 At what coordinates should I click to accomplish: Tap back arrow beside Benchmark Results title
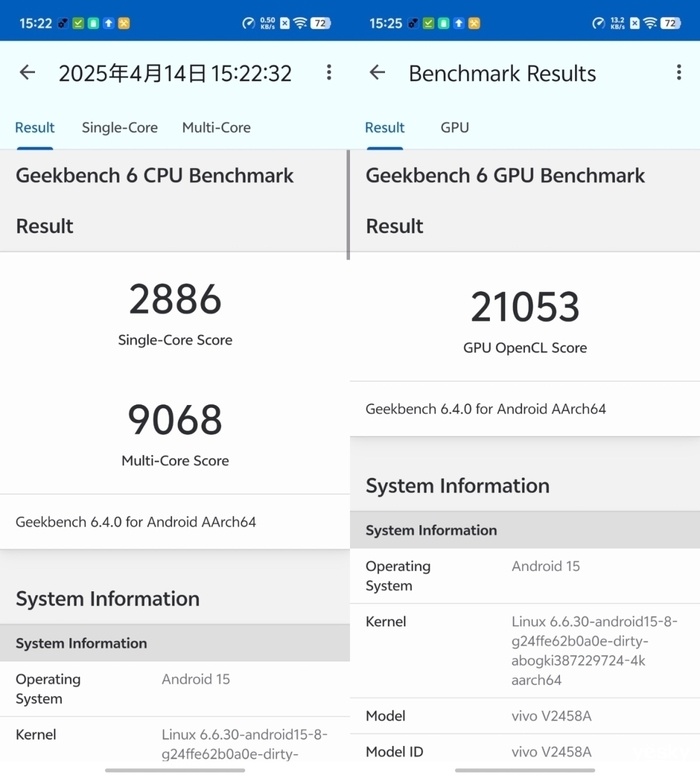tap(377, 73)
